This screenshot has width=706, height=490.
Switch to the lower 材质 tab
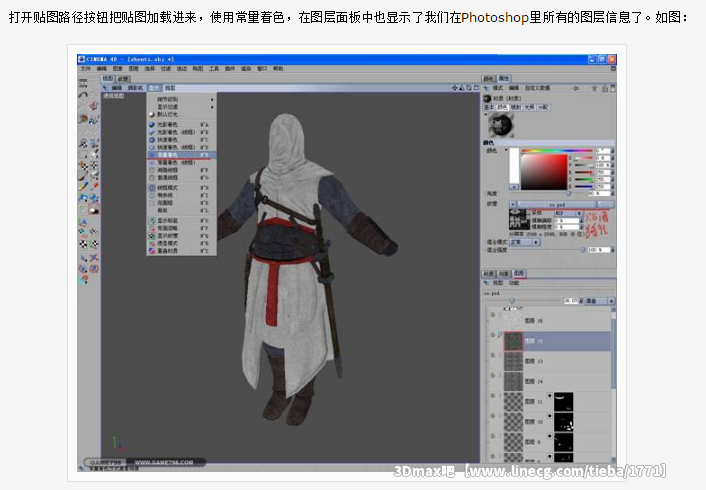coord(489,274)
